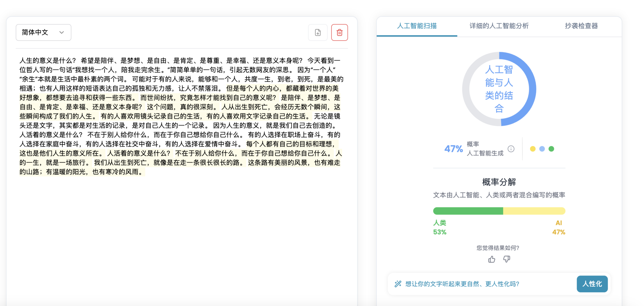Click the info icon beside 人工智能生成
The height and width of the screenshot is (306, 644).
511,149
